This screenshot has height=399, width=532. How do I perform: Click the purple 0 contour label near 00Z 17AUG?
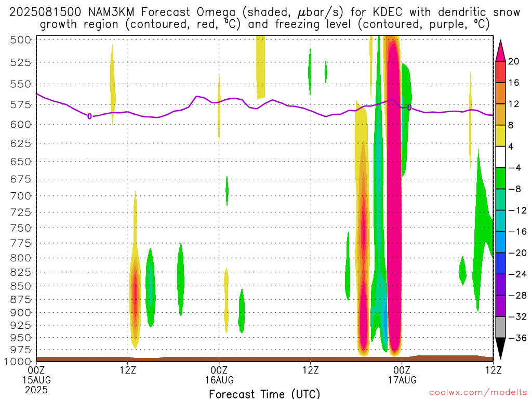(x=409, y=108)
